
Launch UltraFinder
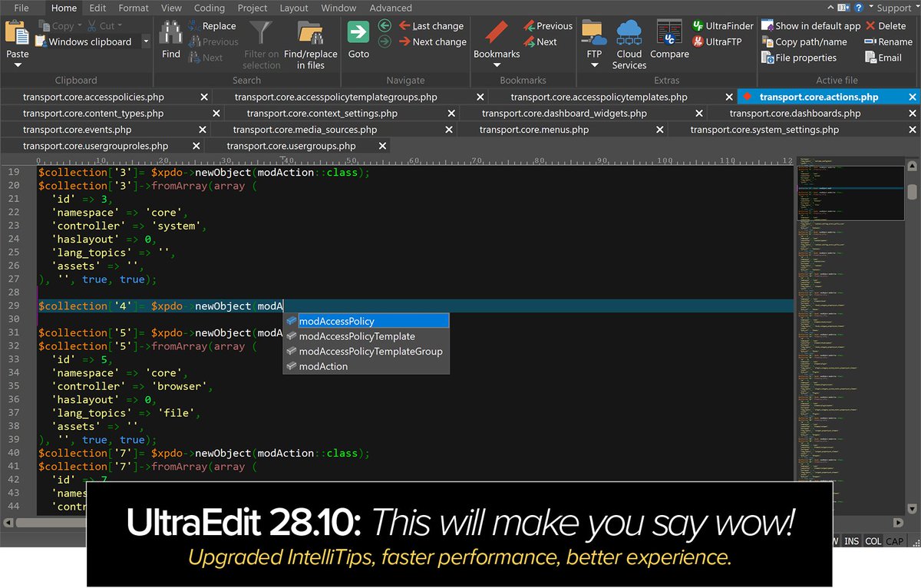723,26
